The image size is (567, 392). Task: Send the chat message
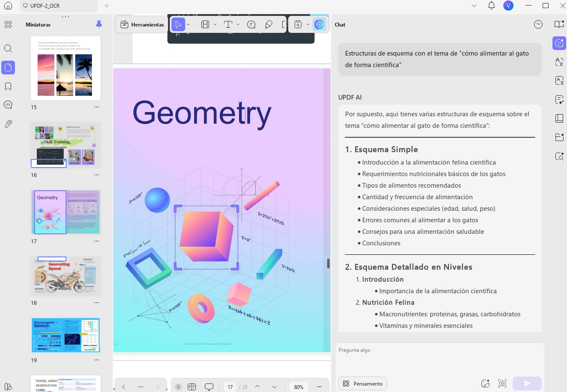pos(527,383)
